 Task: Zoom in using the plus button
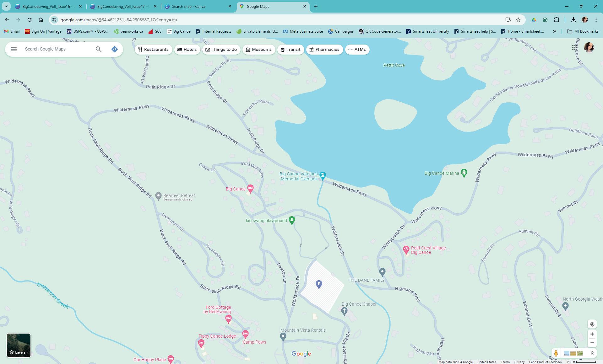pyautogui.click(x=592, y=334)
